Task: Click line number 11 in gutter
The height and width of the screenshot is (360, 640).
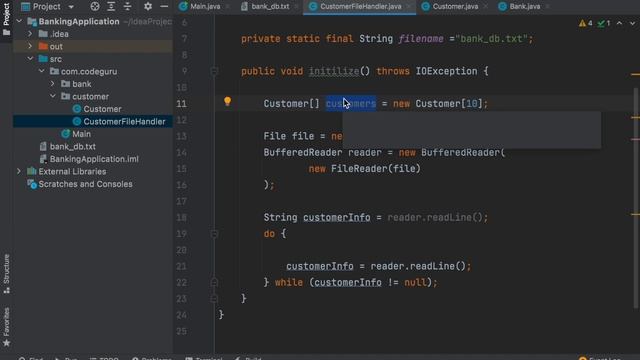Action: [x=182, y=104]
